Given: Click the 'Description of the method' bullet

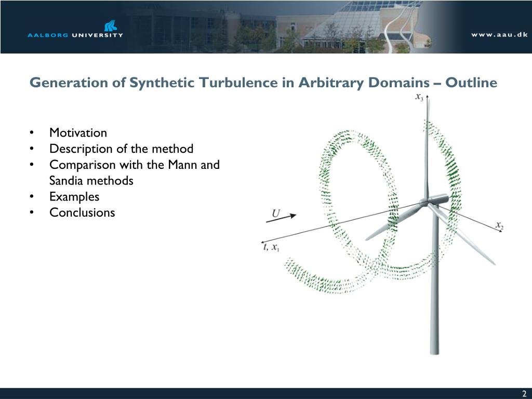Looking at the screenshot, I should (121, 149).
